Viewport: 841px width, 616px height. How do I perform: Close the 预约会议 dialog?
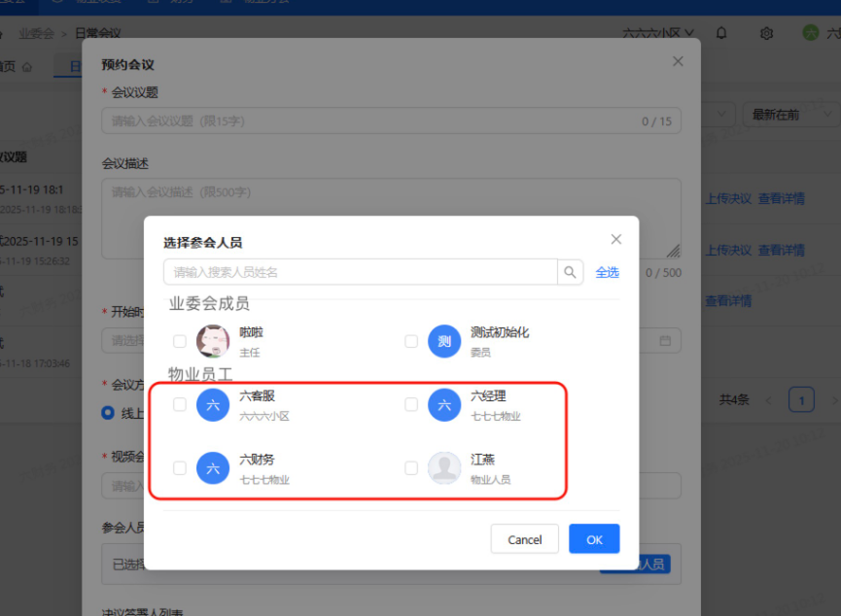click(678, 61)
